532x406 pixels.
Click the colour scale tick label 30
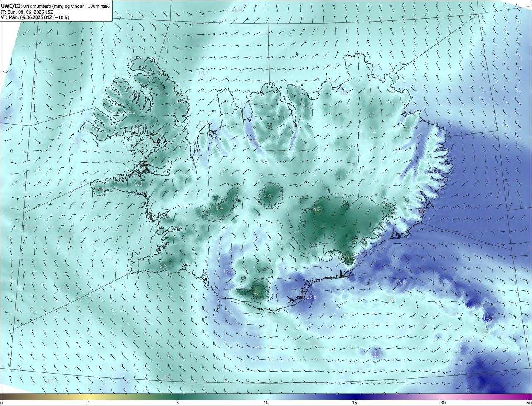pyautogui.click(x=443, y=403)
